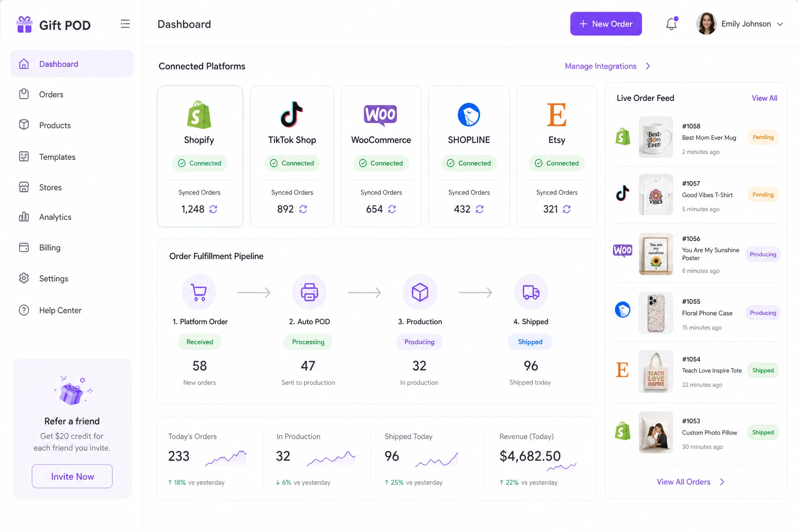Open the Best Mom Ever Mug thumbnail
Screen dimensions: 798x532
(655, 137)
